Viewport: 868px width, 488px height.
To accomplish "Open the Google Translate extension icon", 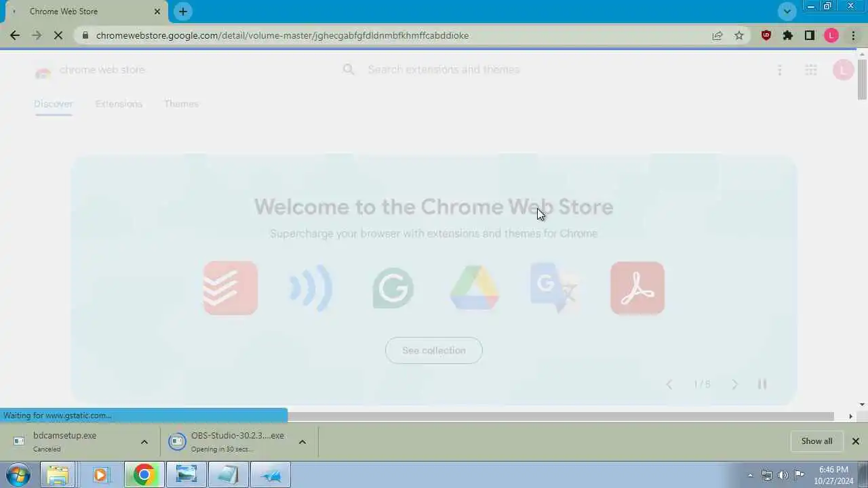I will (556, 288).
